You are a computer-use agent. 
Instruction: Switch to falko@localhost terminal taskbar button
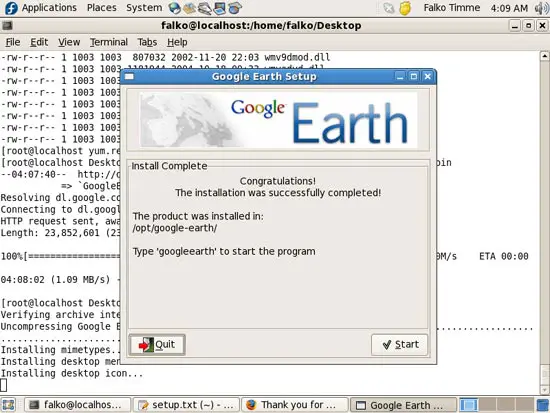(x=78, y=405)
